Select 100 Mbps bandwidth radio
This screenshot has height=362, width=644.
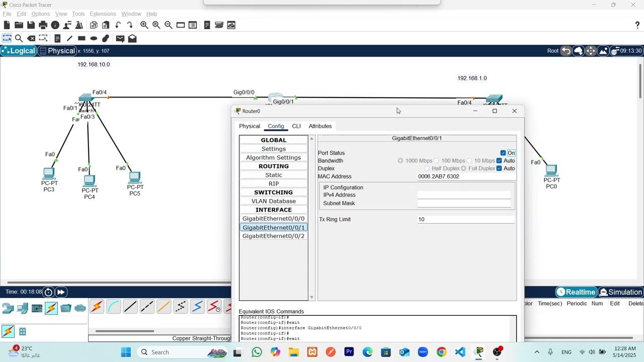click(436, 161)
